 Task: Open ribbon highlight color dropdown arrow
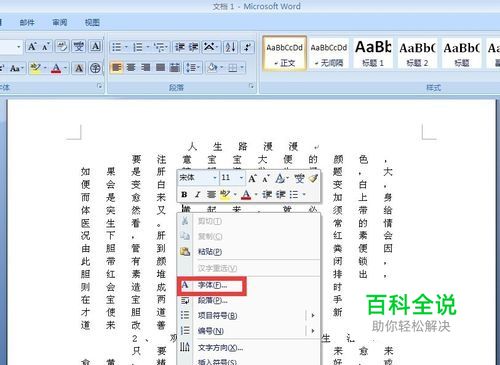(x=45, y=68)
